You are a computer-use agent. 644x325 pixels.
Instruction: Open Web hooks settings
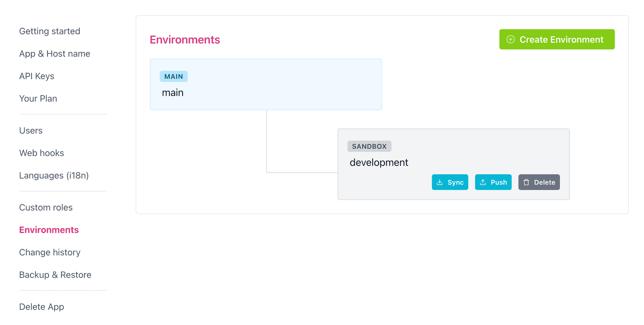click(x=42, y=153)
